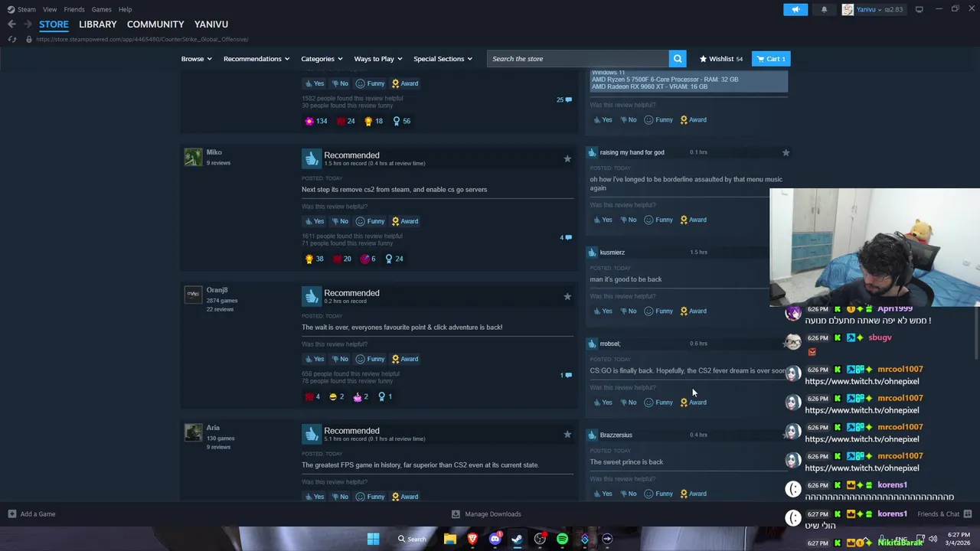Open the Help menu
The height and width of the screenshot is (551, 980).
point(125,9)
